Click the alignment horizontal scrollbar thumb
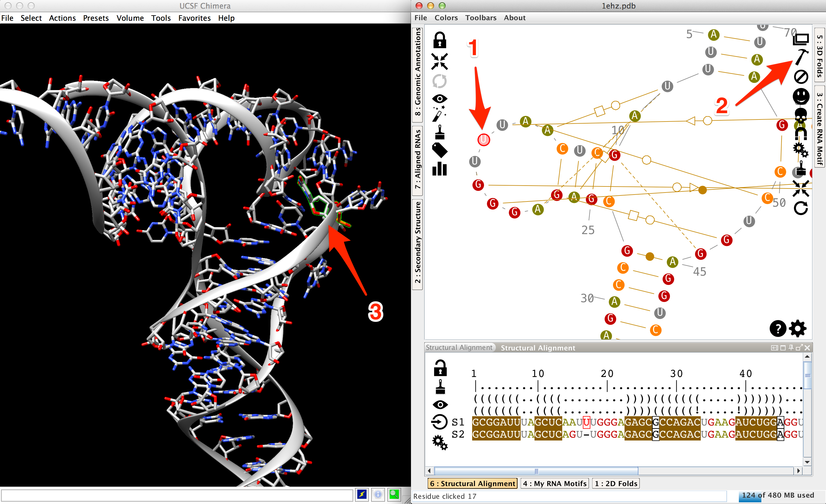The image size is (826, 504). tap(536, 471)
